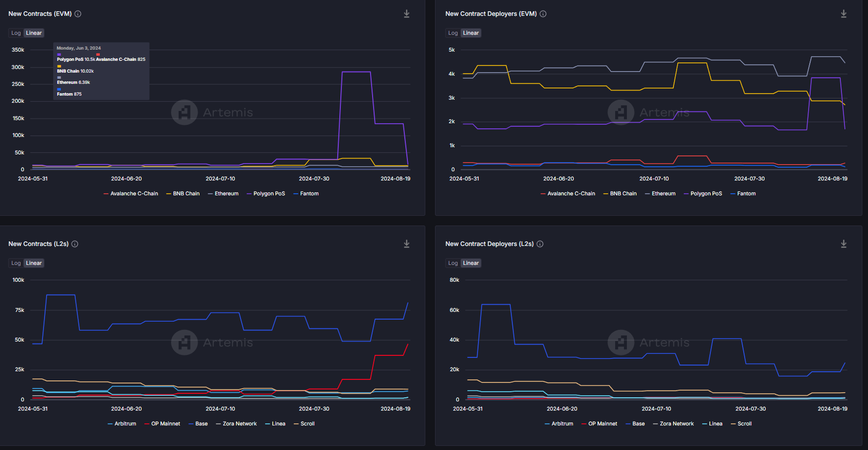The image size is (868, 450).
Task: Click 2024-08-19 axis label in New Contracts (EVM)
Action: click(x=396, y=179)
